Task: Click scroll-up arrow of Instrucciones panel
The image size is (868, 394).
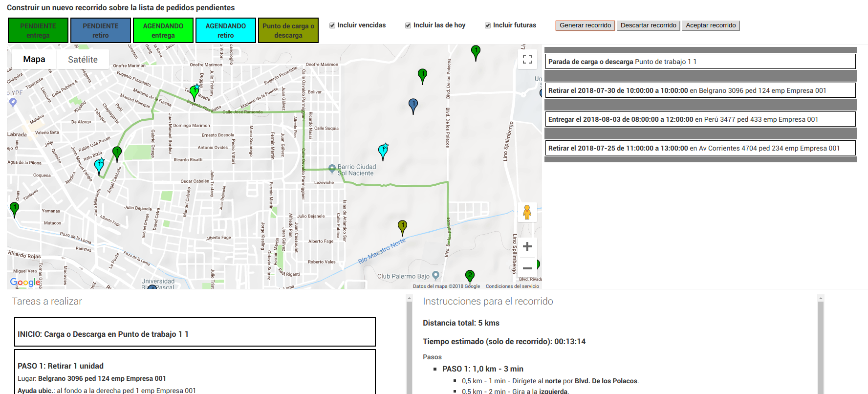Action: point(821,298)
